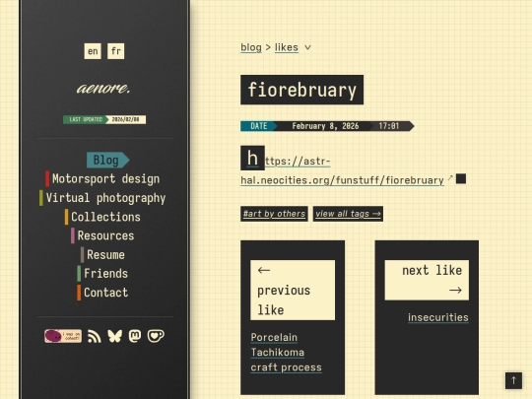Open the Blog section
This screenshot has width=532, height=399.
108,160
